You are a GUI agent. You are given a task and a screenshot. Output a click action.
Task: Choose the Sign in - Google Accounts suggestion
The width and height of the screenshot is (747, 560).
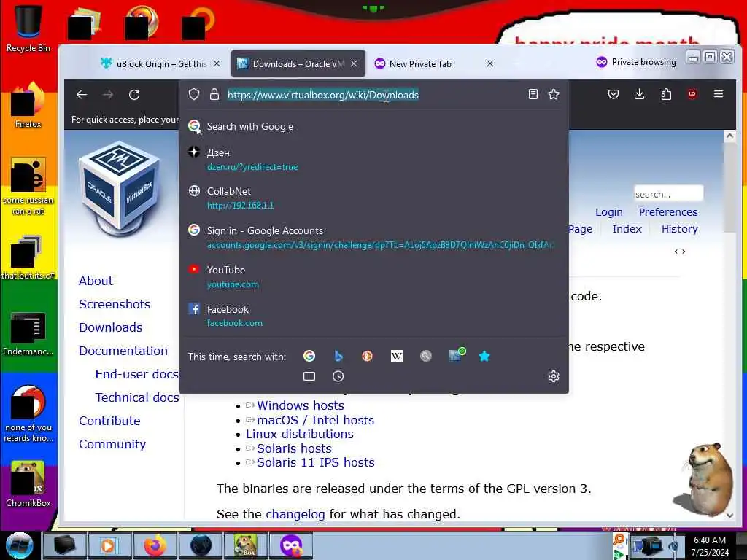(x=373, y=237)
